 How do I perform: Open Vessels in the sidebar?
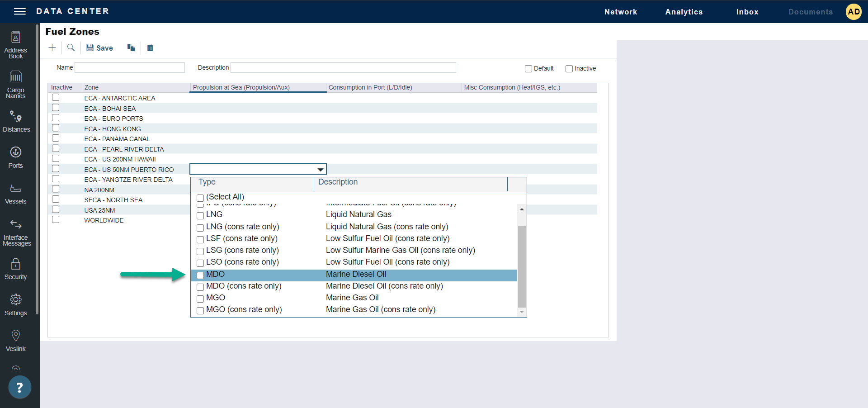[x=16, y=194]
